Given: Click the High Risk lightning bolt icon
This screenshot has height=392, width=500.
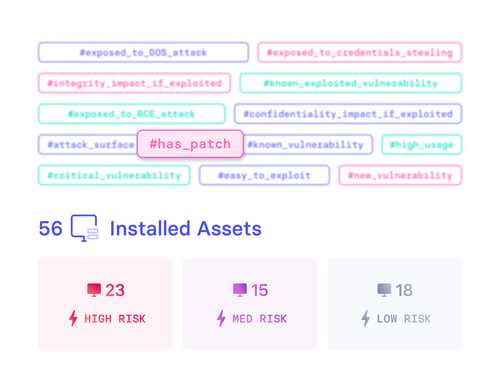Looking at the screenshot, I should click(73, 318).
